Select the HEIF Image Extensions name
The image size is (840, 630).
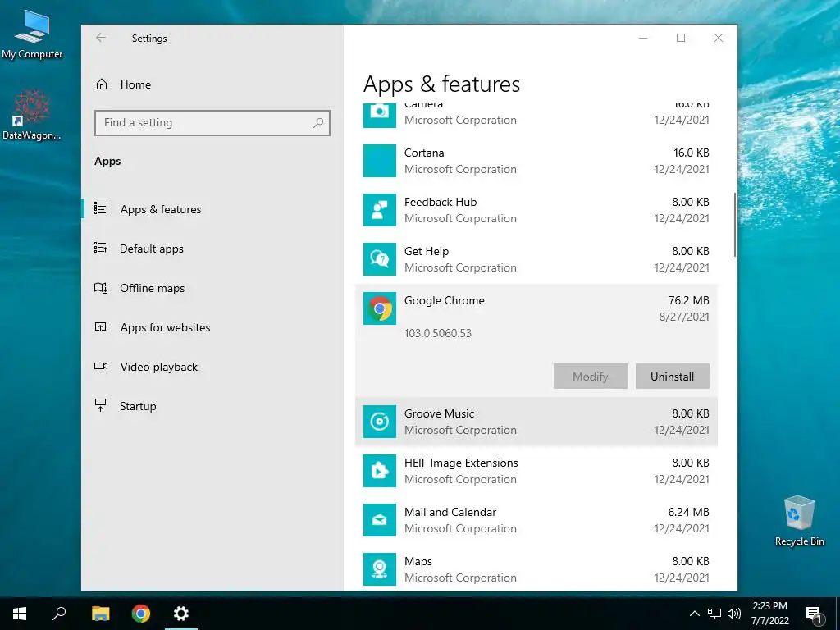click(461, 463)
